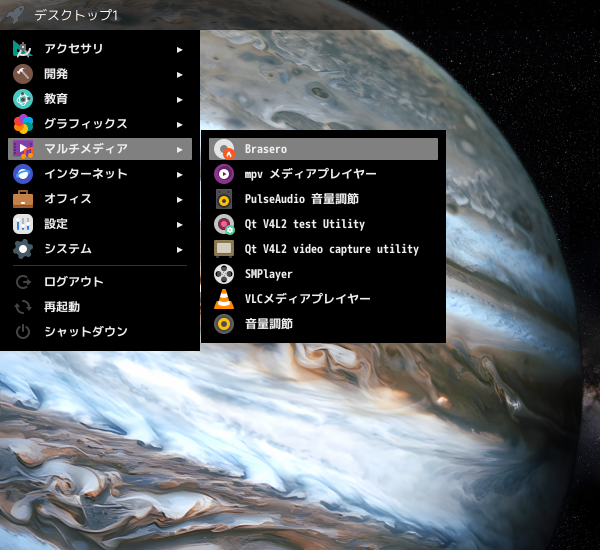Screen dimensions: 600x550
Task: Click the rocket launcher icon in the top bar
Action: (x=15, y=15)
